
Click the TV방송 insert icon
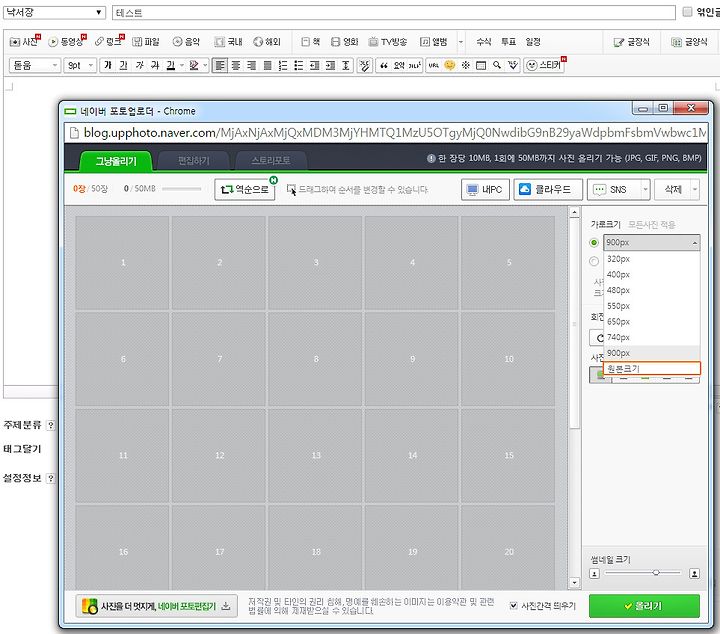click(388, 42)
